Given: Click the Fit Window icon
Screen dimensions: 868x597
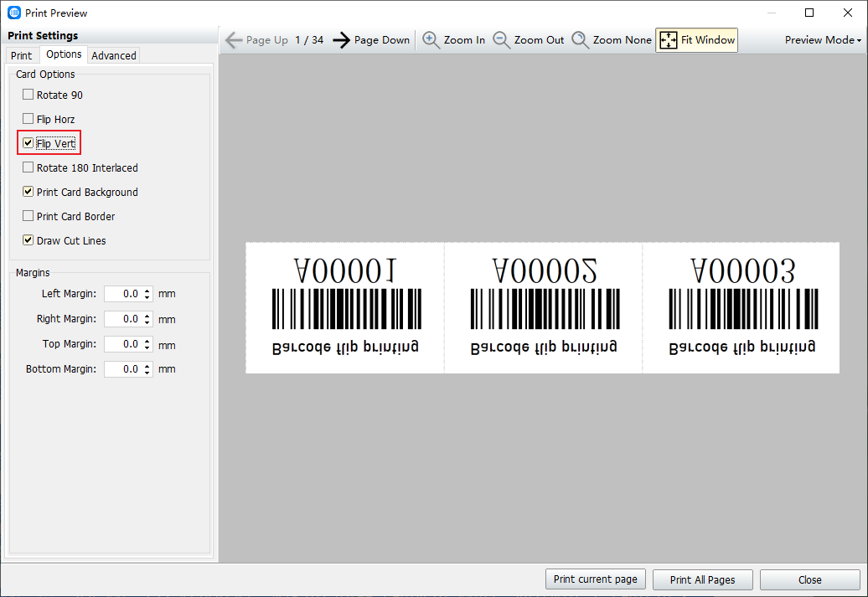Looking at the screenshot, I should 668,40.
